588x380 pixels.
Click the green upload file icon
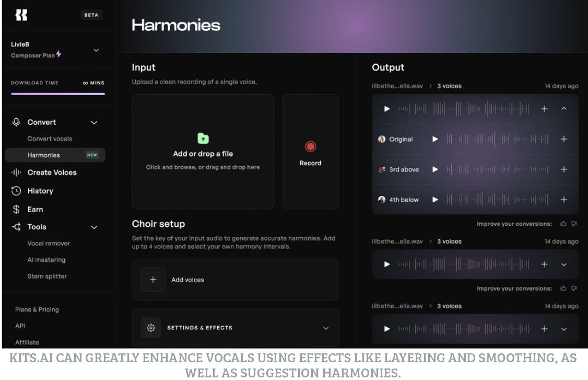tap(203, 138)
